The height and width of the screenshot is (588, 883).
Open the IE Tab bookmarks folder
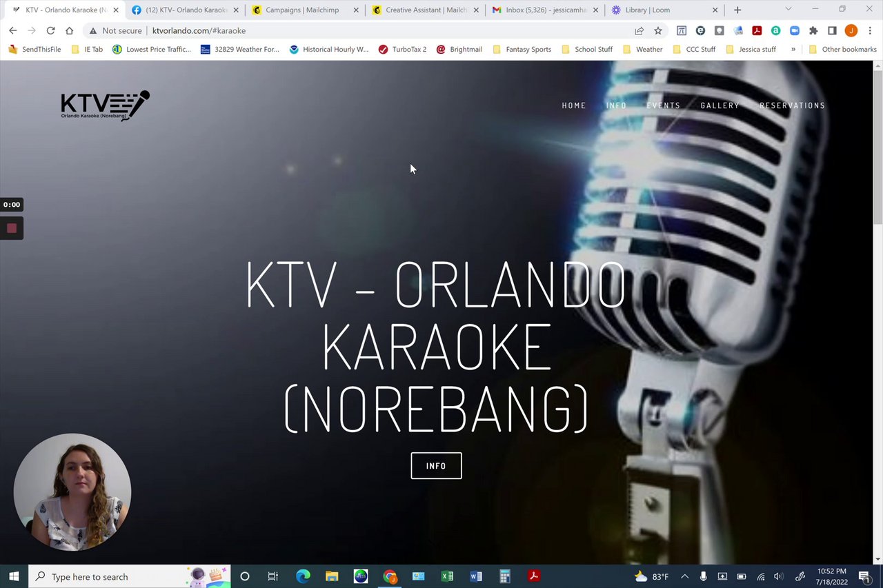coord(87,49)
